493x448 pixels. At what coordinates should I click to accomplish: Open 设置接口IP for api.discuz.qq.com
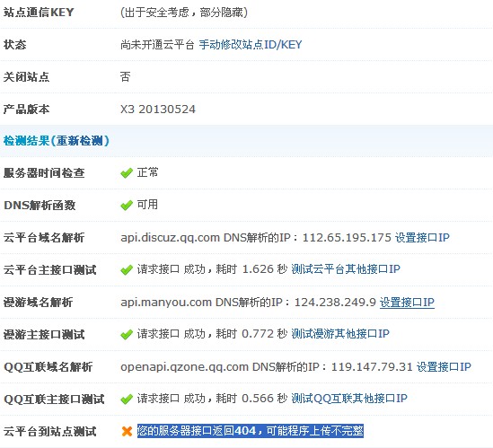pyautogui.click(x=422, y=237)
